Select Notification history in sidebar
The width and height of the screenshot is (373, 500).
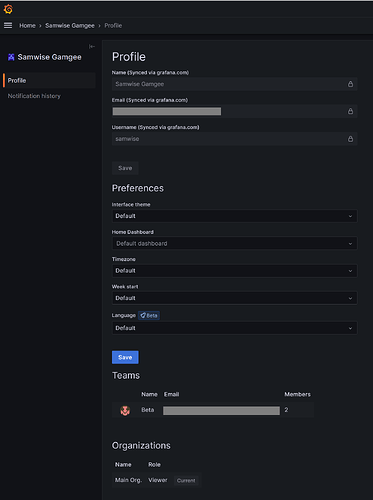click(34, 96)
